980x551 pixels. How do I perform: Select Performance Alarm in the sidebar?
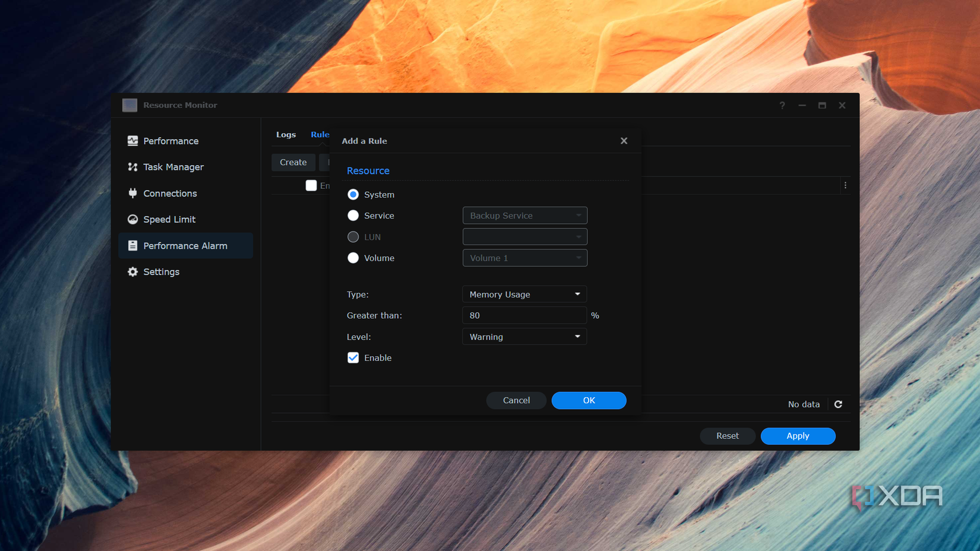point(186,245)
